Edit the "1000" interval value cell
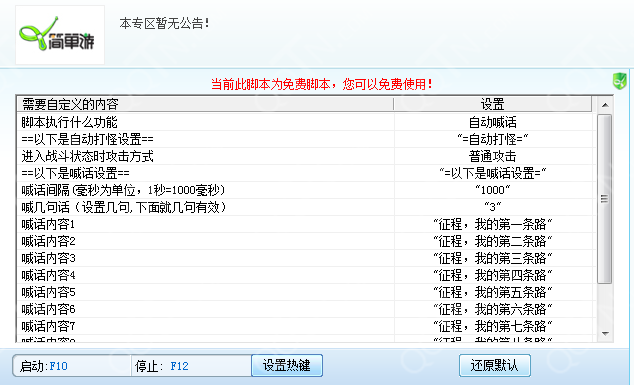The image size is (634, 385). tap(492, 190)
